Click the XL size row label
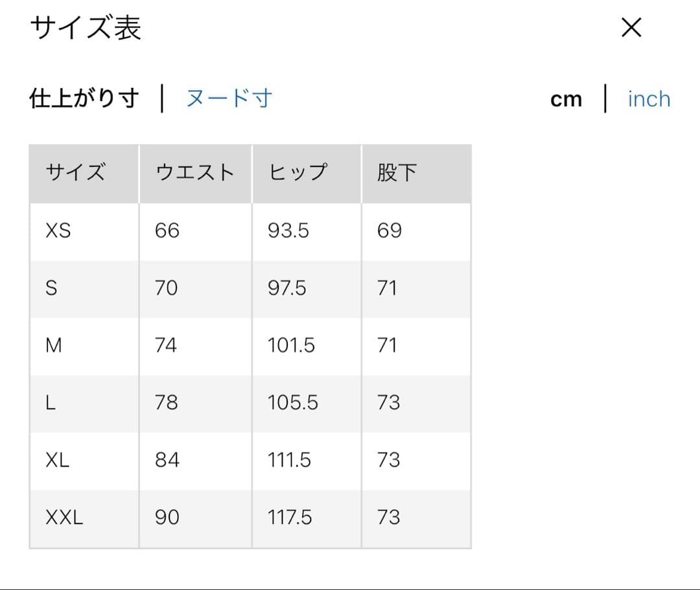Image resolution: width=700 pixels, height=590 pixels. point(58,460)
